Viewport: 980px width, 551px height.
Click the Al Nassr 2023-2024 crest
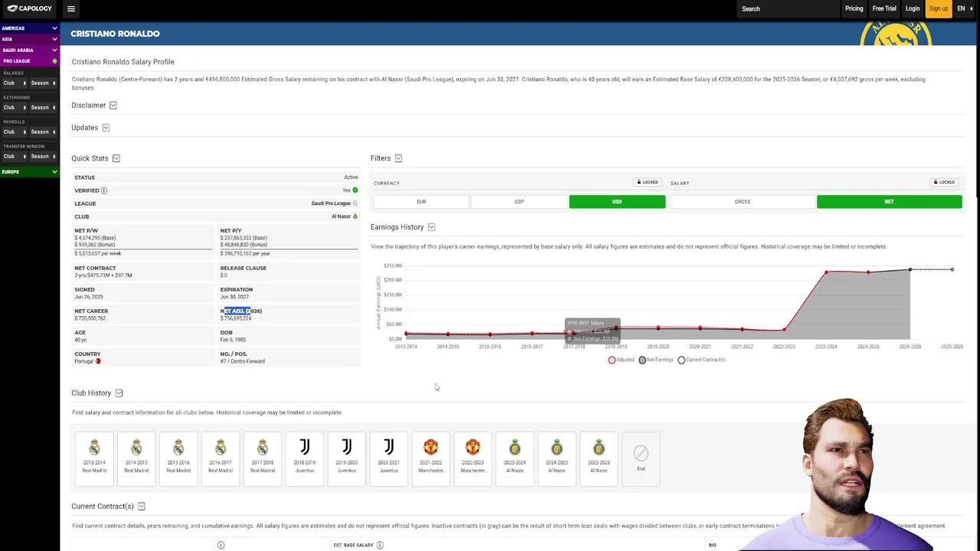pos(514,447)
